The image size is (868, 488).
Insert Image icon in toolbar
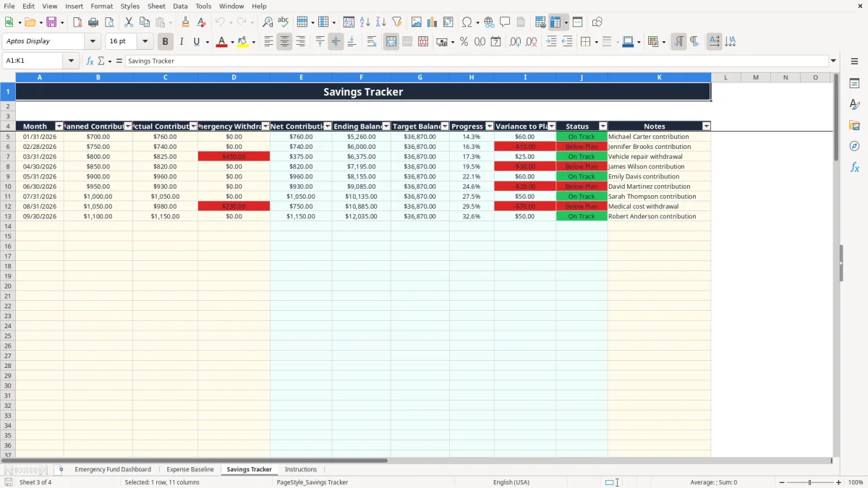coord(417,22)
